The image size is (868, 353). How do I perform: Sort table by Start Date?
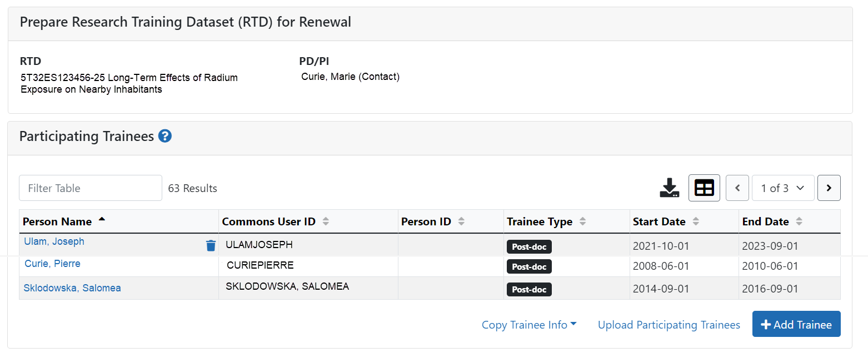click(x=696, y=221)
